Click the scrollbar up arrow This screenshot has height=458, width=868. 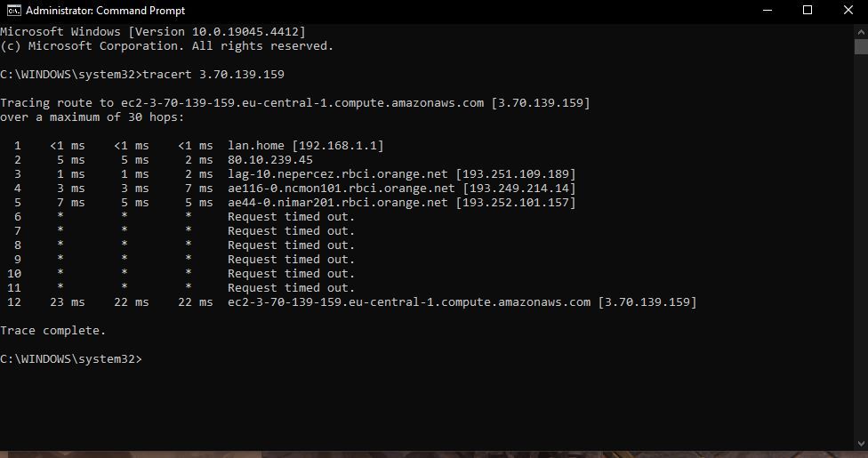tap(860, 31)
